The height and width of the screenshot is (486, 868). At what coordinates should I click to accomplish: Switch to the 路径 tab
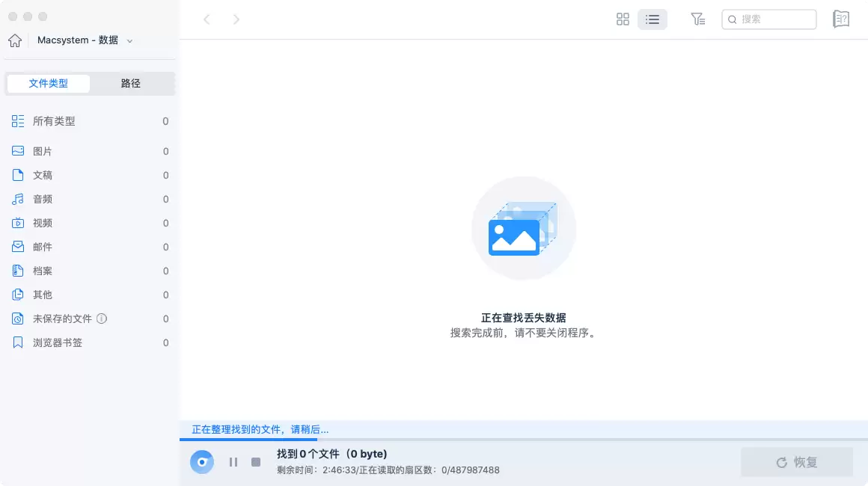130,83
